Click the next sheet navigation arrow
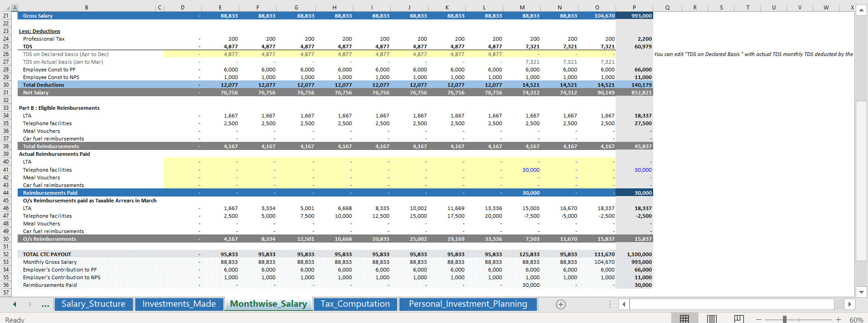Image resolution: width=868 pixels, height=323 pixels. (x=30, y=304)
